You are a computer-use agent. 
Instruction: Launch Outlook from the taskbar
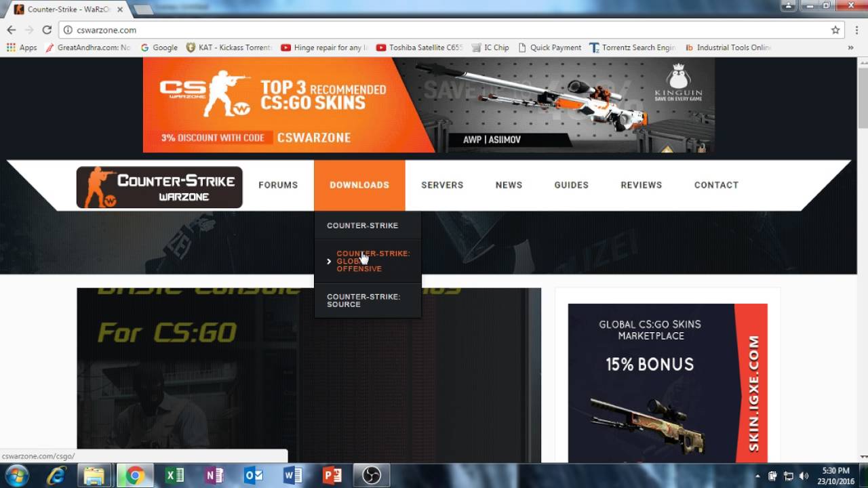(x=253, y=476)
